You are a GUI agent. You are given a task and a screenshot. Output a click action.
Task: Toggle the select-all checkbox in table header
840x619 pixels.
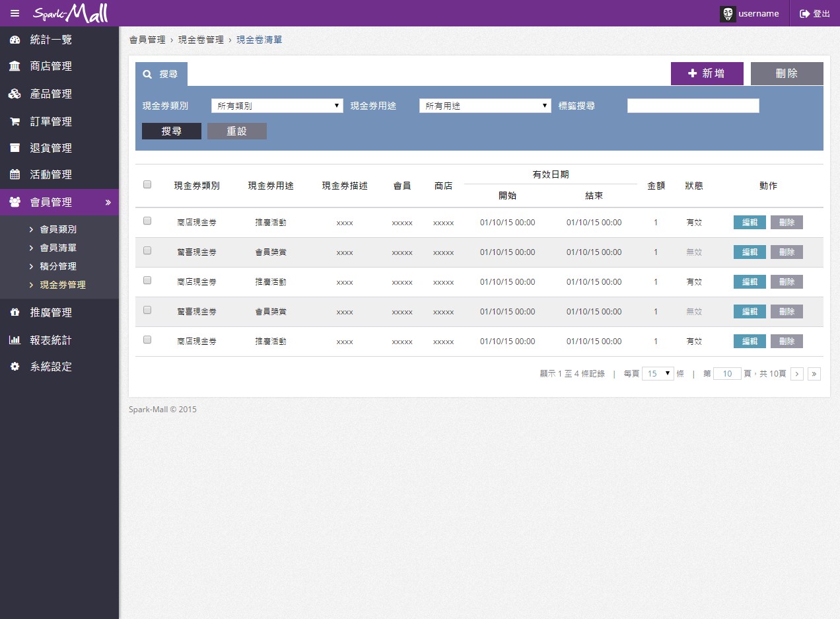pos(147,184)
